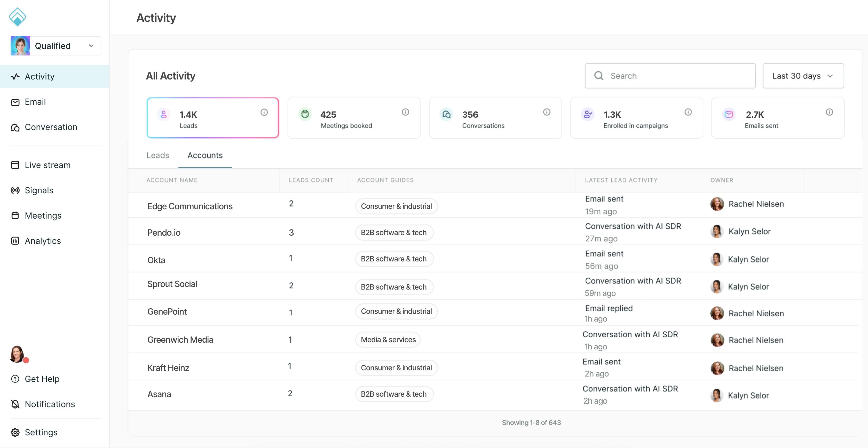868x448 pixels.
Task: Open Live stream in the sidebar
Action: pyautogui.click(x=41, y=165)
